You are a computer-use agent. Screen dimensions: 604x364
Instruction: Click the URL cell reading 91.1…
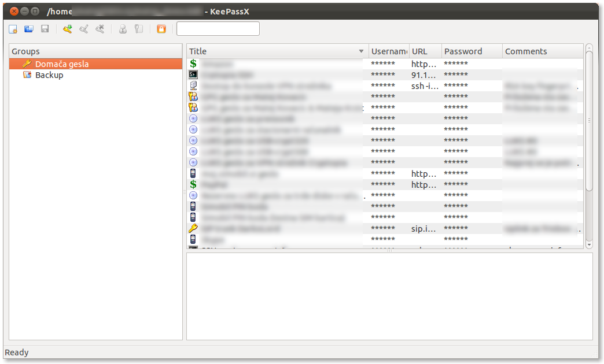click(x=423, y=75)
